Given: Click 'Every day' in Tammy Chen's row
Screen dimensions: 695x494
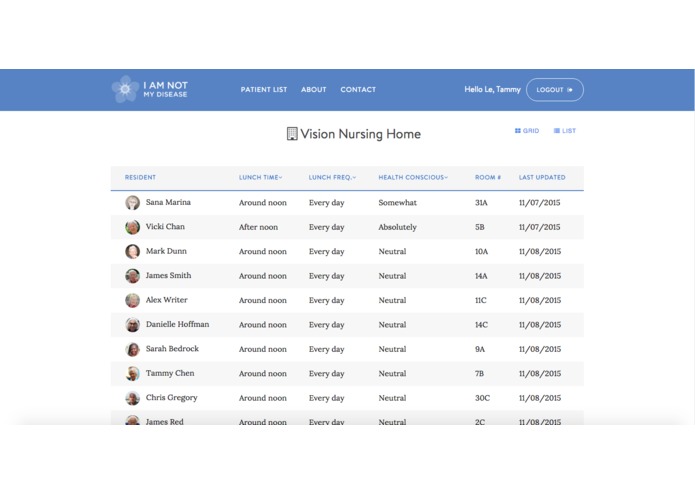Looking at the screenshot, I should 327,373.
